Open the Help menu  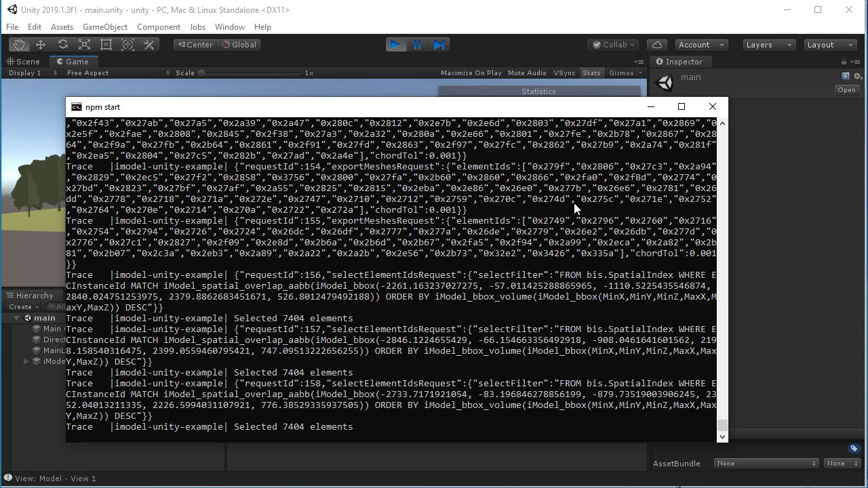(x=262, y=27)
